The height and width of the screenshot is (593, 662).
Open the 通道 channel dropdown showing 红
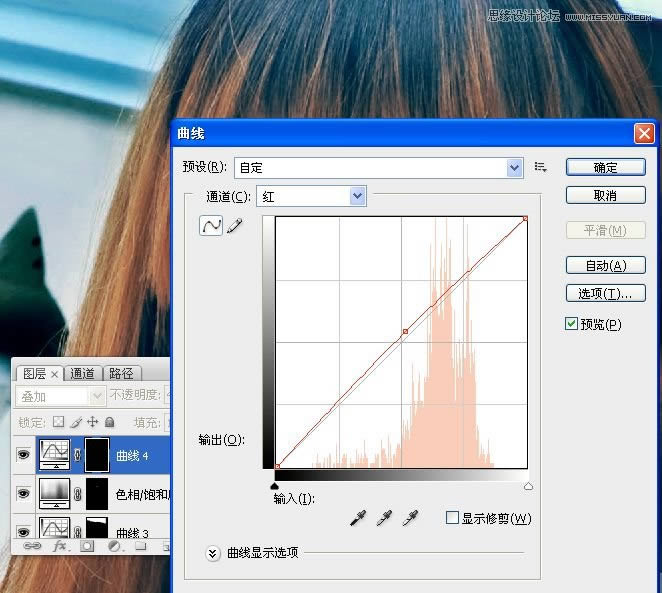coord(358,197)
